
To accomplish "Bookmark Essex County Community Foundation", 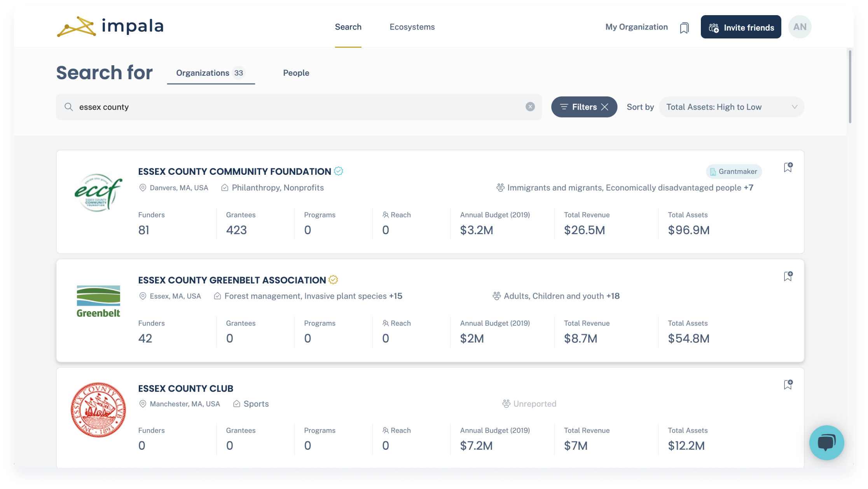I will click(x=788, y=167).
